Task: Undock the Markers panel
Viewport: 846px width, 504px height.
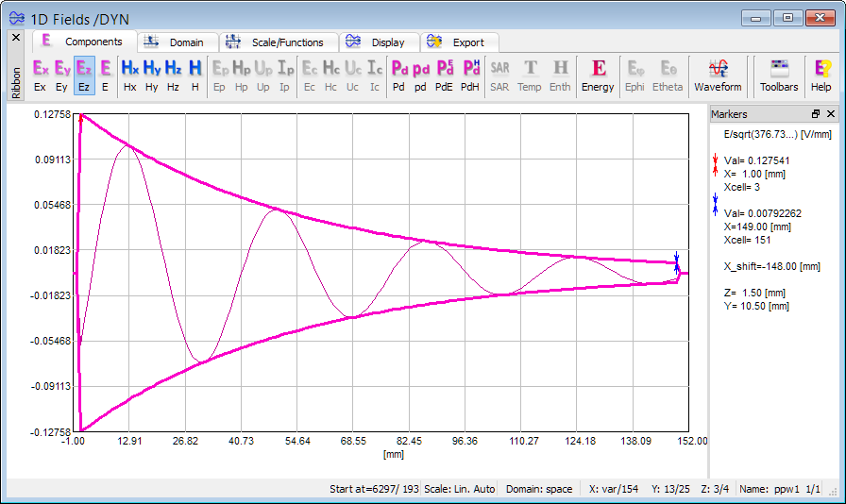Action: [x=816, y=114]
